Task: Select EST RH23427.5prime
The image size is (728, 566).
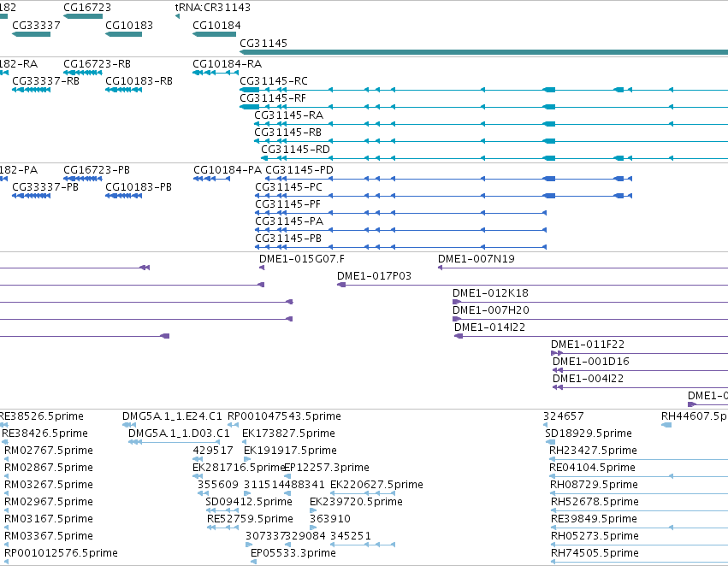Action: [x=593, y=451]
